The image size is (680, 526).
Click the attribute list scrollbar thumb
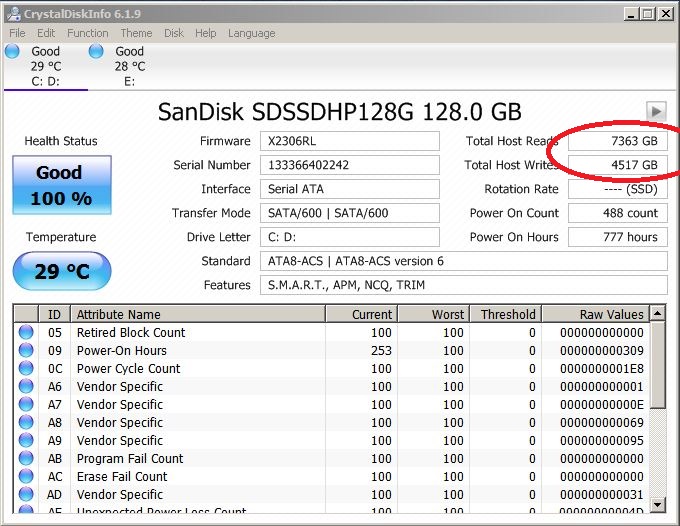point(658,365)
